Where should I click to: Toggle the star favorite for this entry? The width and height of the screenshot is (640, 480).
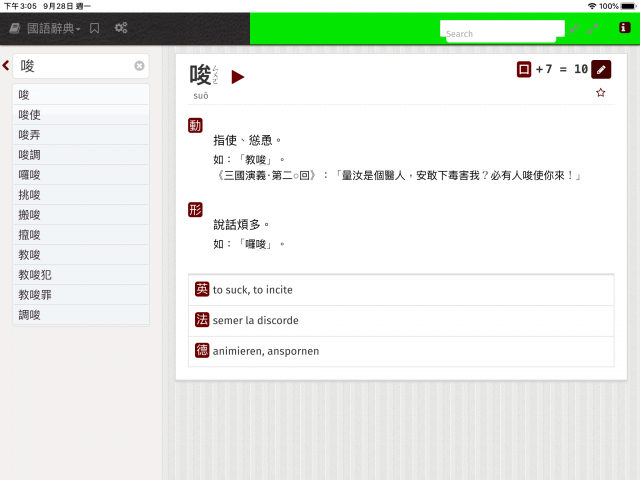point(600,93)
